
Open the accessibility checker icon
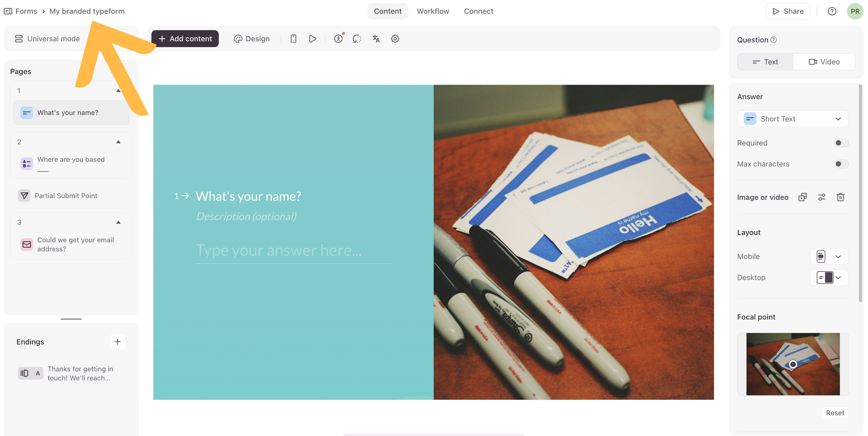(338, 39)
